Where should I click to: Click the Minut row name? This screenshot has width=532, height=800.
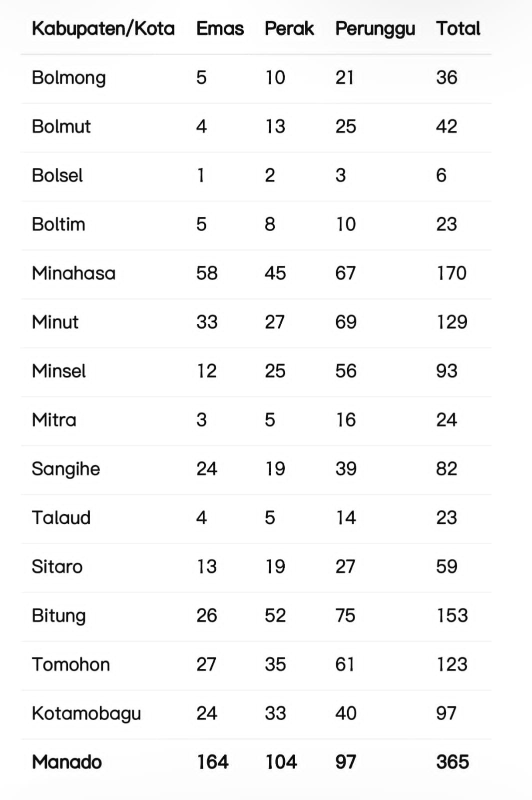coord(55,322)
